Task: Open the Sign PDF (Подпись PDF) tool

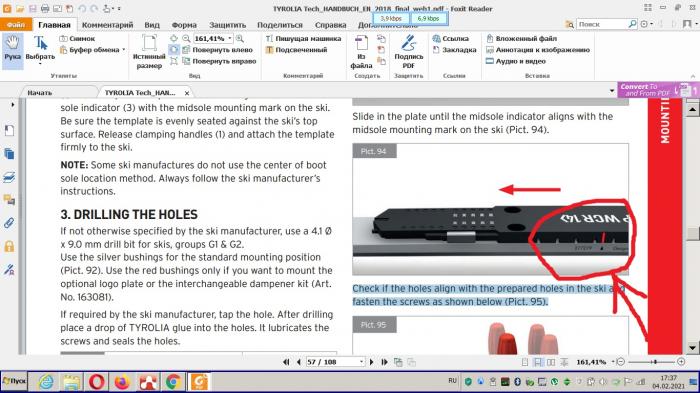Action: pos(408,51)
